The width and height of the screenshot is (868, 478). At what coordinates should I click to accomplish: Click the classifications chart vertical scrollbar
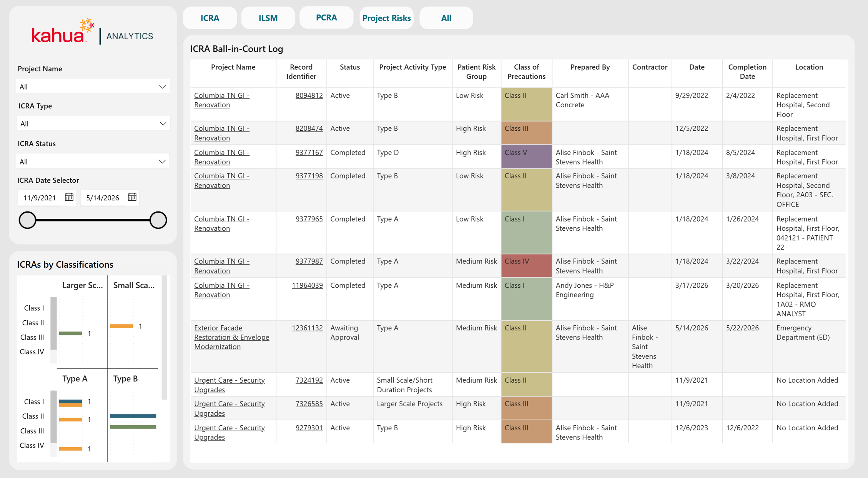coord(165,338)
